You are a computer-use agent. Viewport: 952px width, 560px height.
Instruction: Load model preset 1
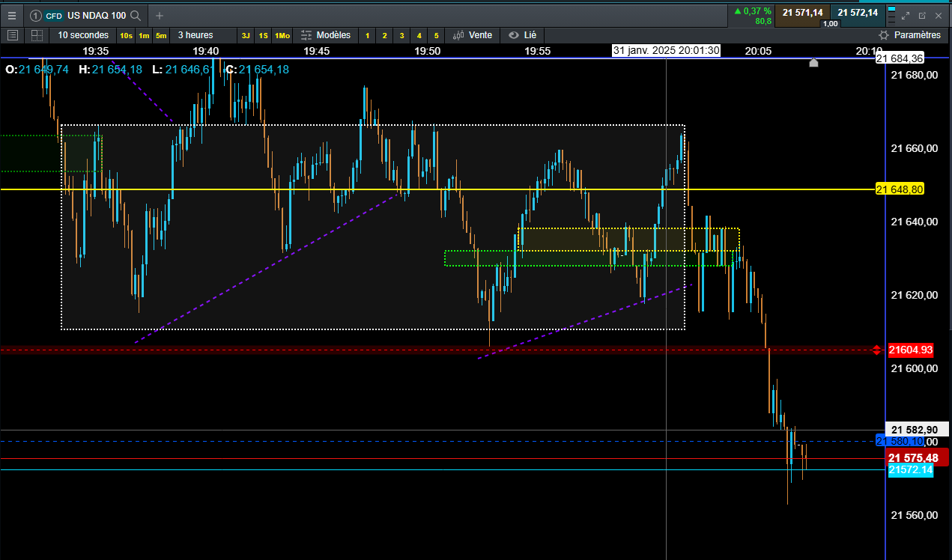click(x=367, y=35)
